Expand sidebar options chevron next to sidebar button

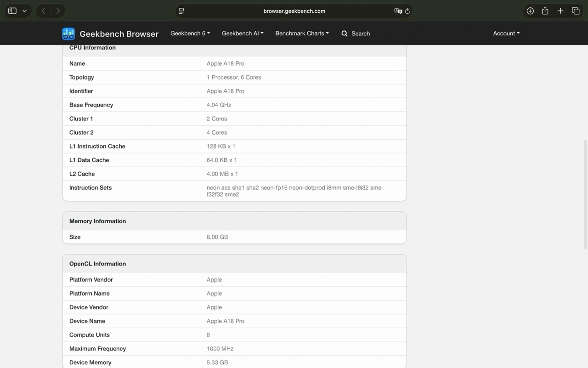point(24,11)
